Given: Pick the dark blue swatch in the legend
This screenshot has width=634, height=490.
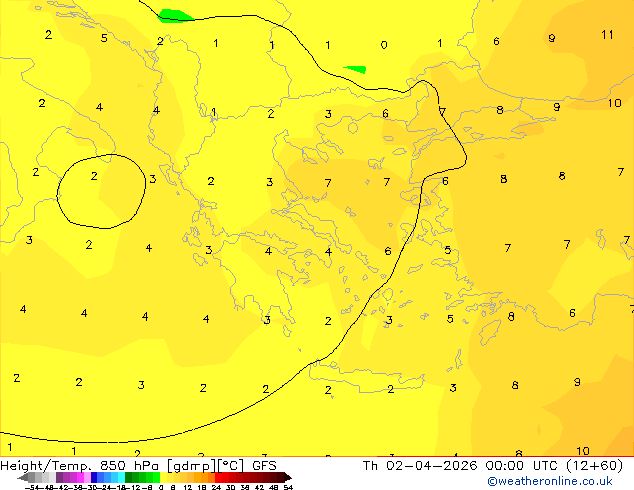Looking at the screenshot, I should 94,477.
